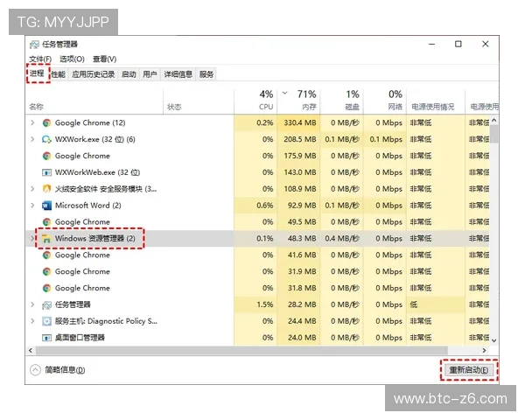The height and width of the screenshot is (420, 525).
Task: Click the Microsoft Word process icon
Action: (46, 206)
